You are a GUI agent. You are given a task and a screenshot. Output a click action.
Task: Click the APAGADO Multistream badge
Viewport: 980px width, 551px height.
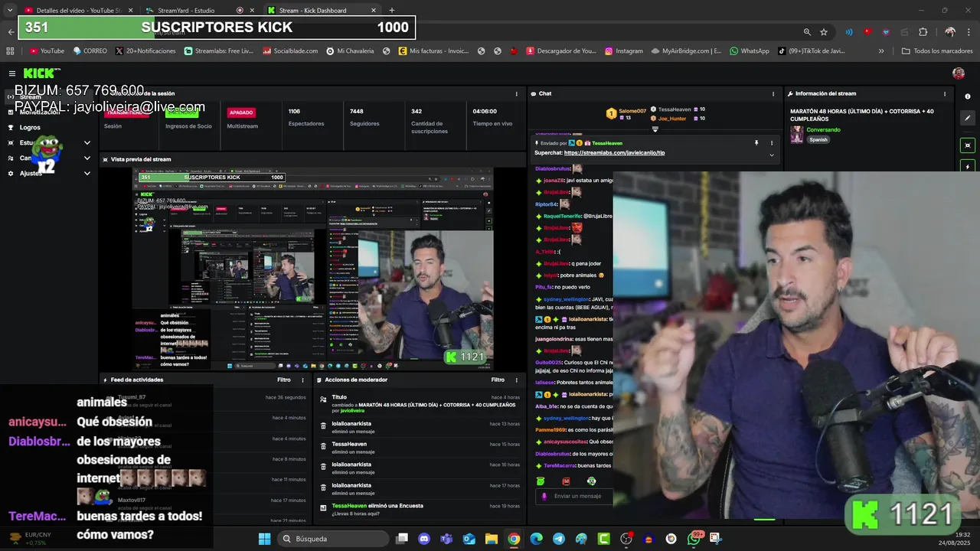(x=241, y=112)
